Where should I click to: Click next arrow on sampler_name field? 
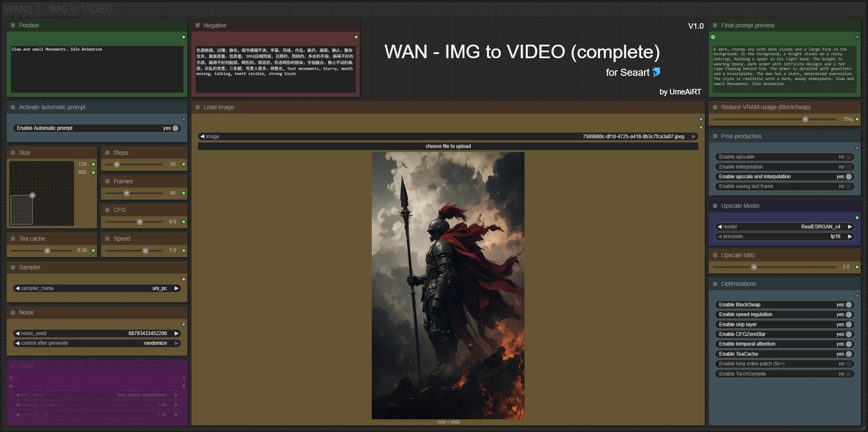coord(177,288)
